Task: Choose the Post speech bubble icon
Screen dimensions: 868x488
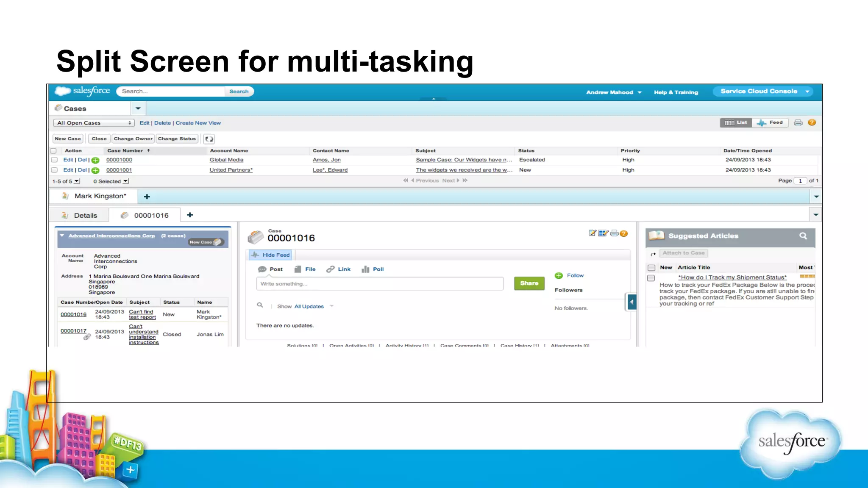Action: [262, 269]
